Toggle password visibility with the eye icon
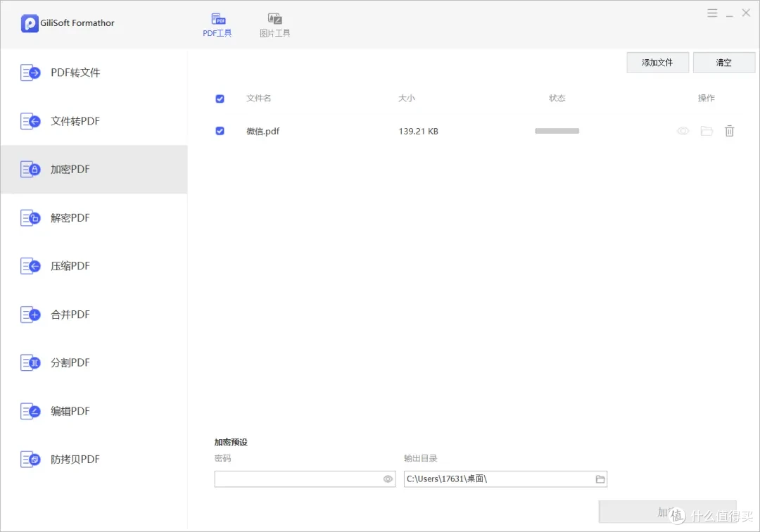This screenshot has height=532, width=760. tap(388, 479)
